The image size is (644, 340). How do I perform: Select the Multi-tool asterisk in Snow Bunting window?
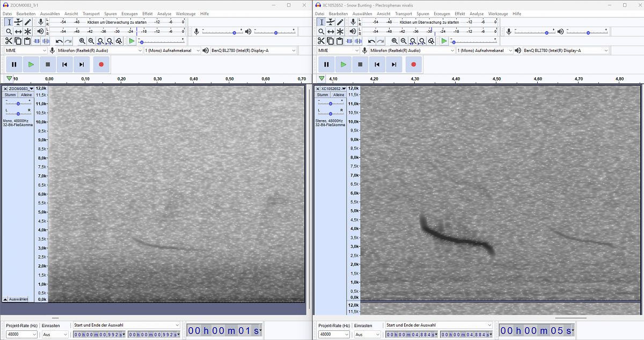[x=340, y=32]
